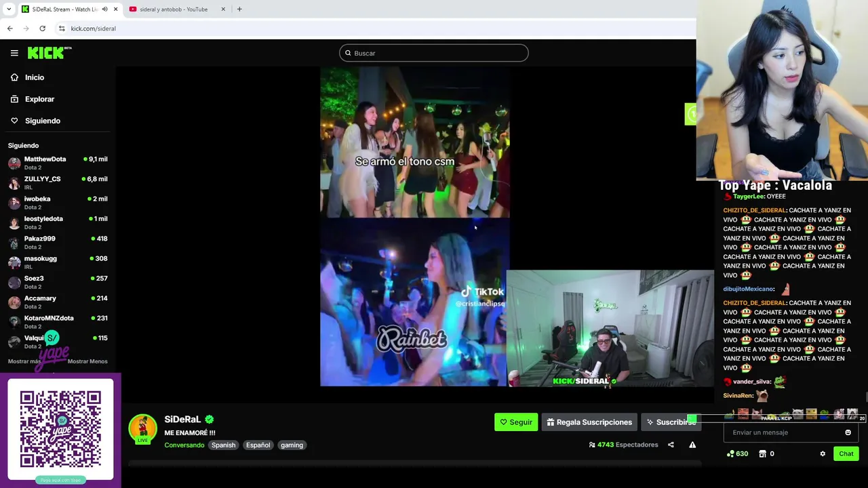868x488 pixels.
Task: Open KotaroMNZdota channel
Action: [58, 322]
